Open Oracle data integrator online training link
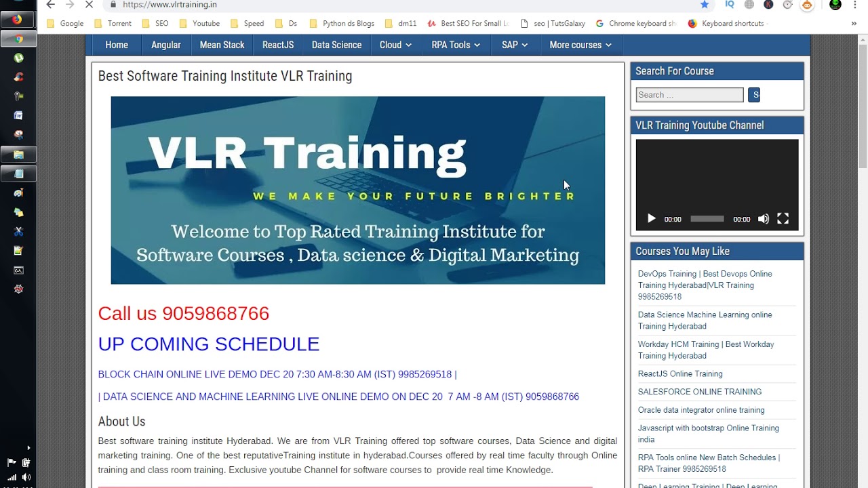 click(701, 410)
